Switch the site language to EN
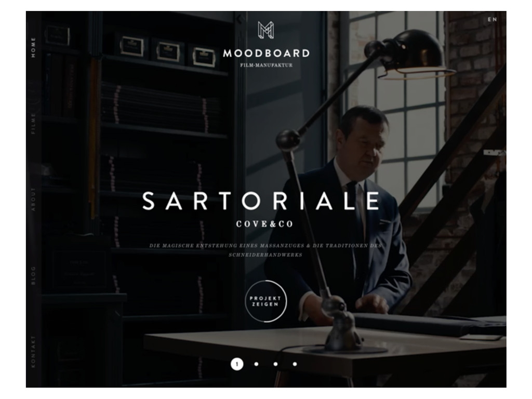 pyautogui.click(x=493, y=19)
